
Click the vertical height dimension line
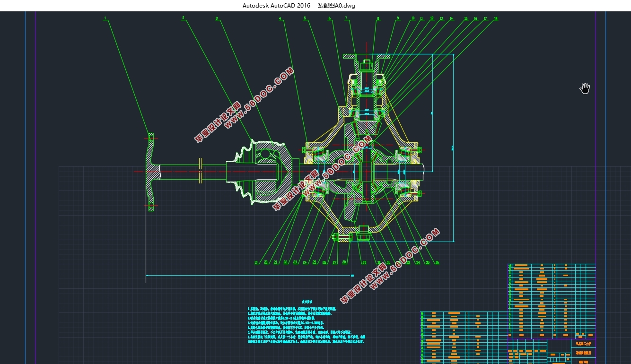tap(454, 147)
